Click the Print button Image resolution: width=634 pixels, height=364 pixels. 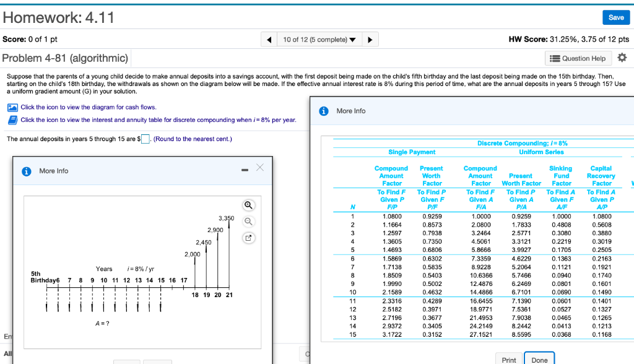tap(508, 359)
